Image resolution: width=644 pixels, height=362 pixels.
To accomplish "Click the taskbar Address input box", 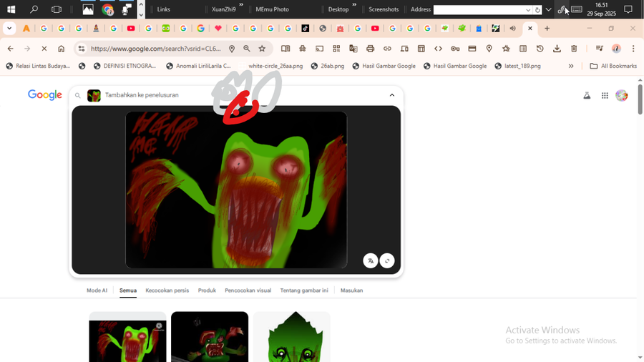I will pos(479,10).
